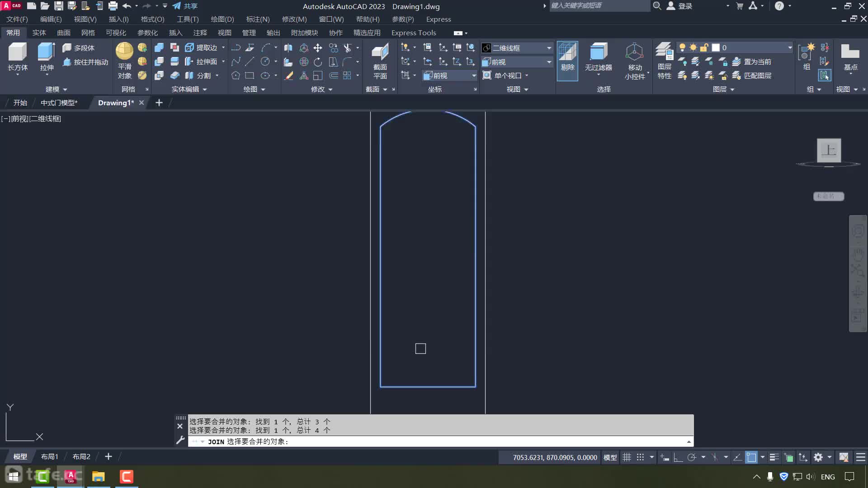Viewport: 868px width, 488px height.
Task: Open the Express Tools ribbon tab
Action: tap(414, 33)
